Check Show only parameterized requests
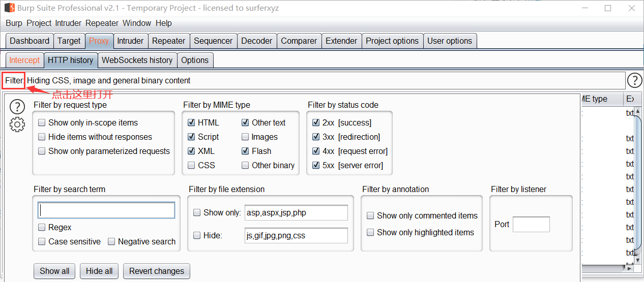The image size is (644, 282). tap(42, 151)
